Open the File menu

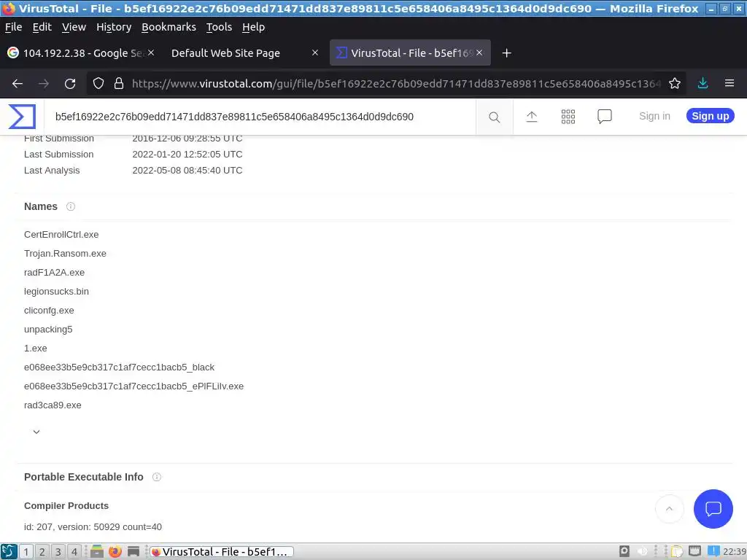coord(13,27)
